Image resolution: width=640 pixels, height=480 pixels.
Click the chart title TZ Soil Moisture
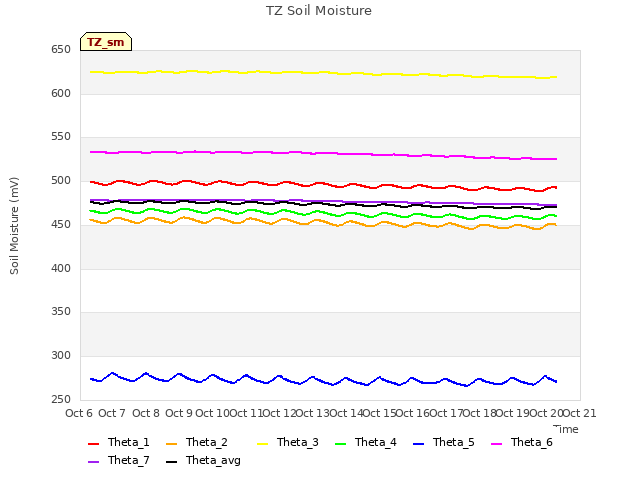319,11
